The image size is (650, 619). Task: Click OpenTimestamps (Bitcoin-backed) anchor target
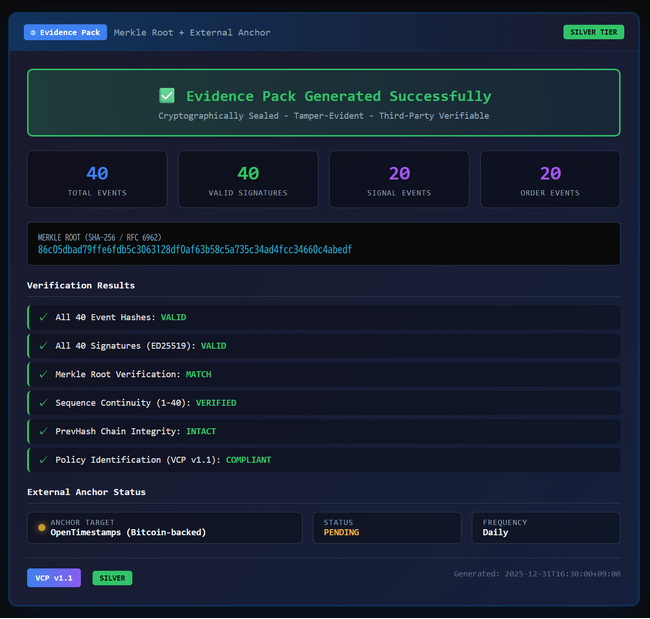(x=128, y=532)
